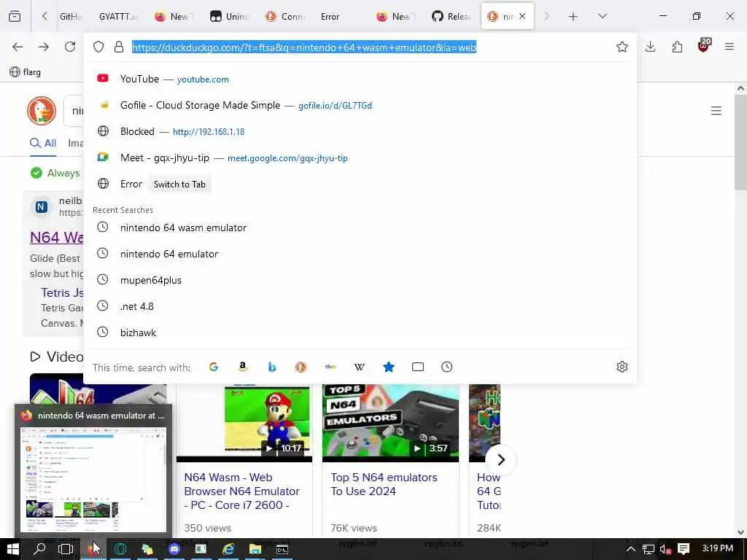Reload the current page

coord(70,47)
